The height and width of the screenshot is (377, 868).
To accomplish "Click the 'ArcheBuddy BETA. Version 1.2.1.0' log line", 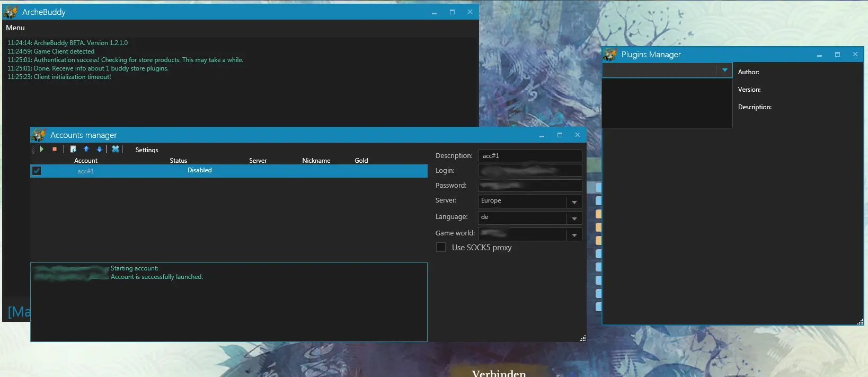I will 67,43.
